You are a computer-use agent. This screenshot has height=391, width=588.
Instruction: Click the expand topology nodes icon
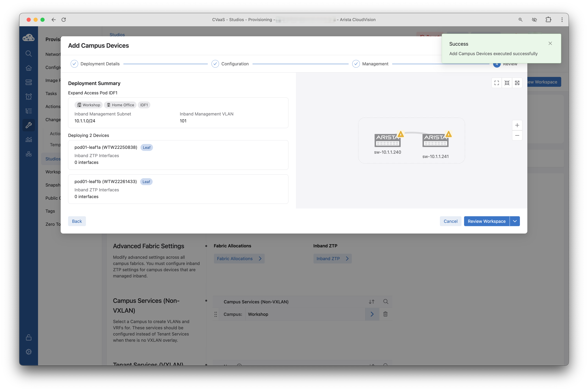[x=517, y=83]
